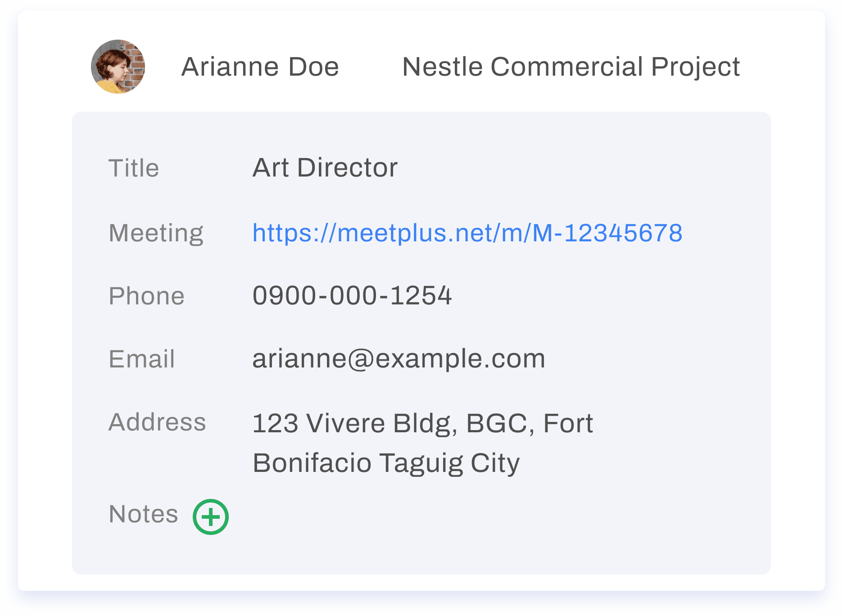
Task: Click address line 123 Vivere Bldg, BGC, Fort
Action: pyautogui.click(x=422, y=423)
